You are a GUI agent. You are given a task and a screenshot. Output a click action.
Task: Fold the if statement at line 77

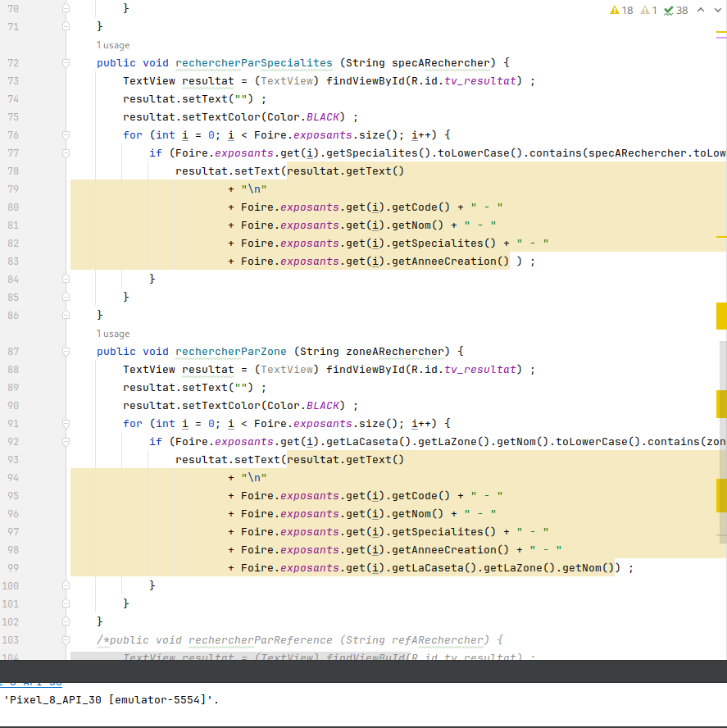pos(66,153)
